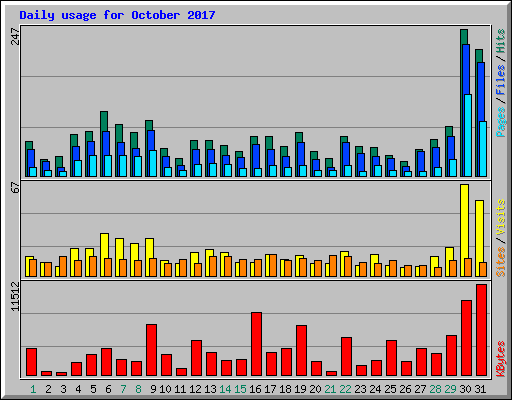Click the Files legend label
This screenshot has height=400, width=512.
tap(501, 80)
